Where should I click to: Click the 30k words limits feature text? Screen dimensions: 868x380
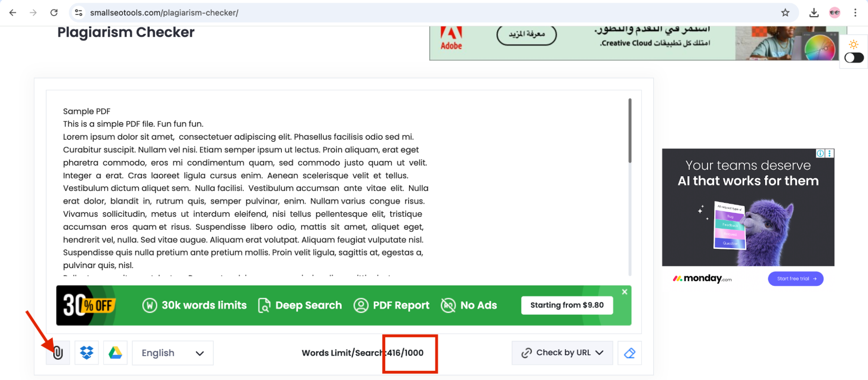pos(204,305)
